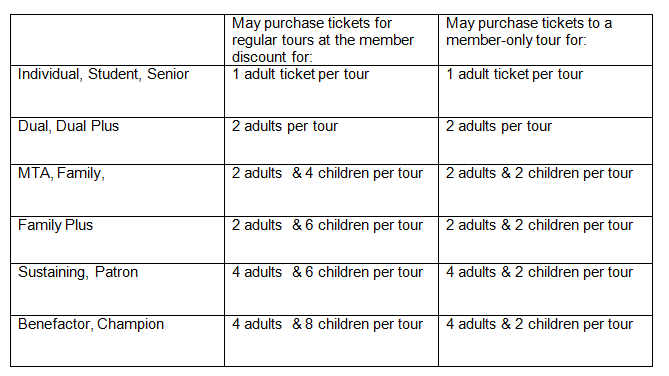
Task: Click '2 adults per tour' in member-only column
Action: 499,127
